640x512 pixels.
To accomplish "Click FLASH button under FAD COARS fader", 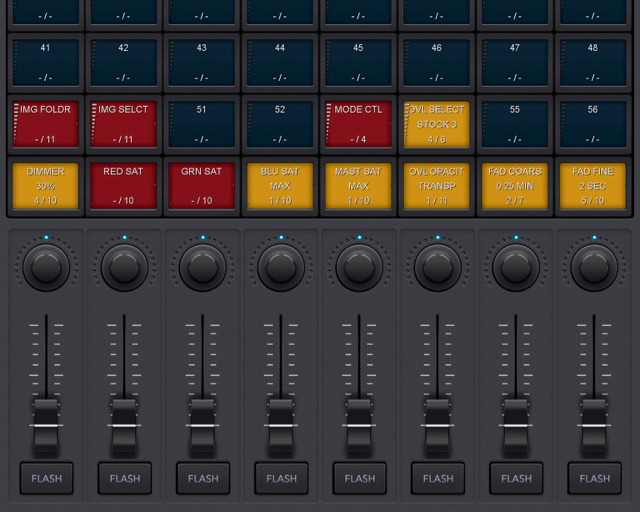I will click(x=516, y=478).
